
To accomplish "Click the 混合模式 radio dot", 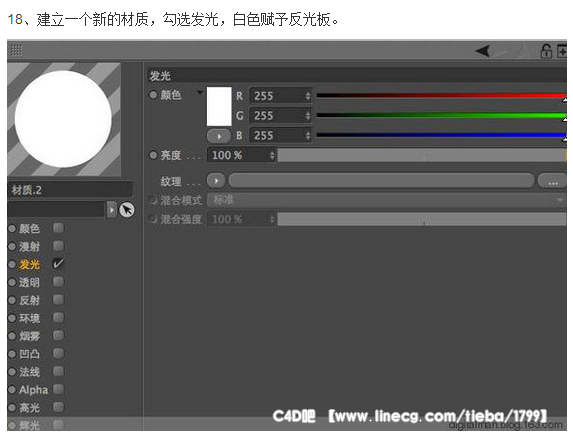I will click(153, 200).
